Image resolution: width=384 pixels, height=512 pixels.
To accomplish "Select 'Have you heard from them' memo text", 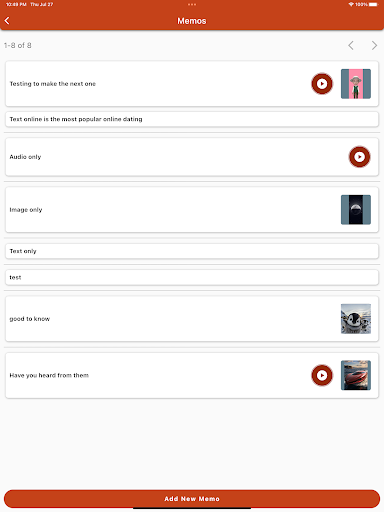I will click(x=49, y=375).
